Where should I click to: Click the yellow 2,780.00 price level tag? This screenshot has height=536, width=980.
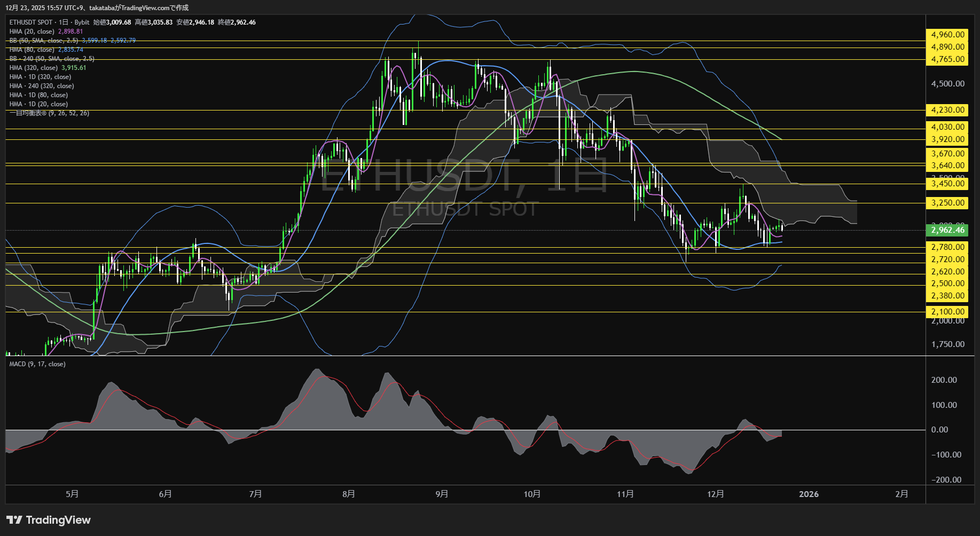point(947,247)
